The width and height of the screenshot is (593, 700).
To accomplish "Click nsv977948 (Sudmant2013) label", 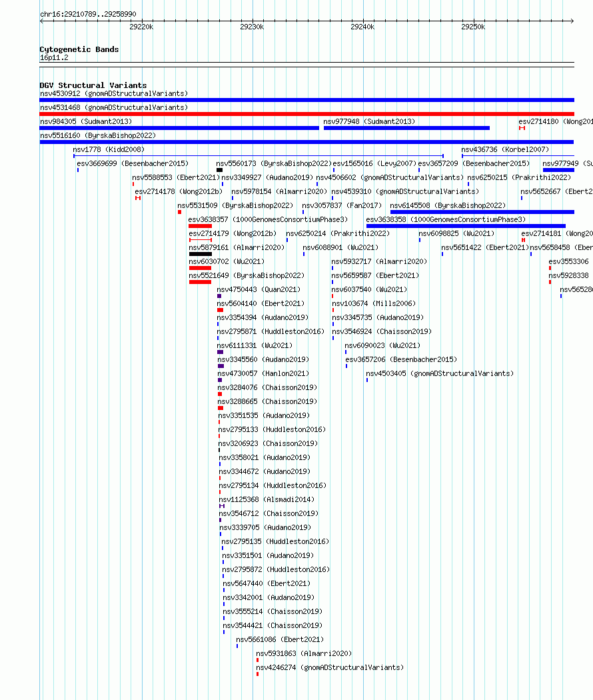I will pos(369,121).
